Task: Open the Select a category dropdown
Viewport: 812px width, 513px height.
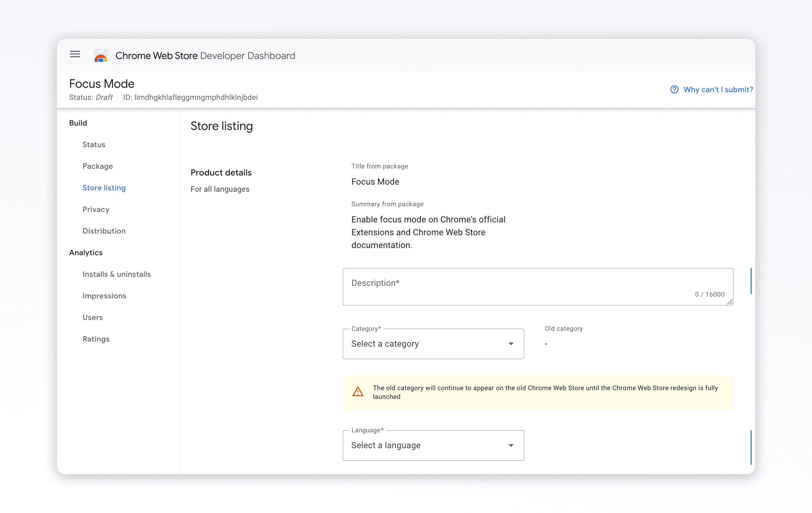Action: coord(433,344)
